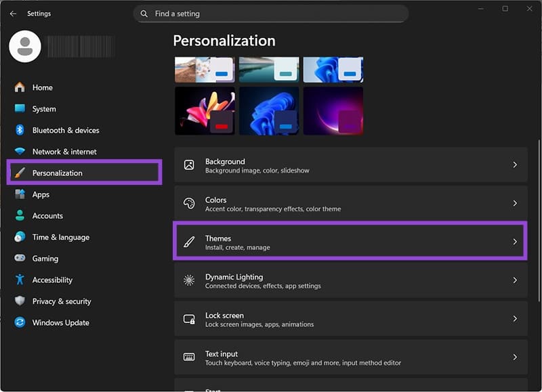Click the Colors palette icon

(189, 203)
